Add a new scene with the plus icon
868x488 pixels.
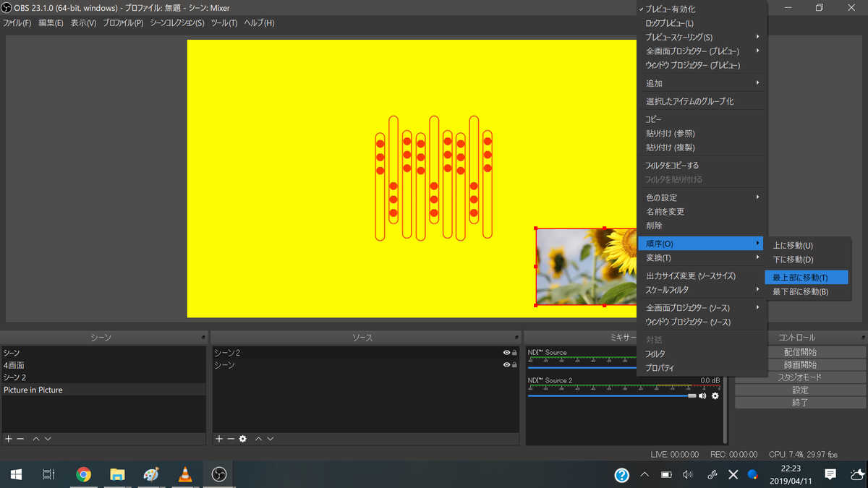9,439
